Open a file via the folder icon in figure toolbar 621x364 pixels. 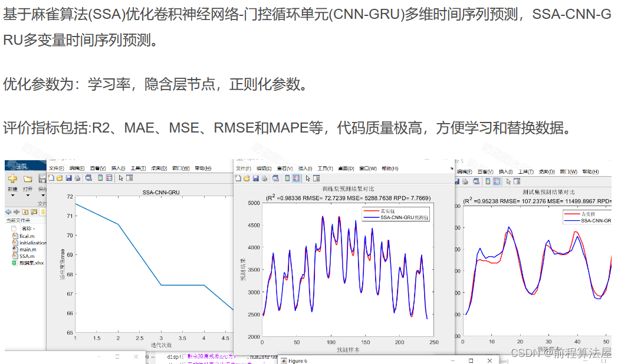(x=60, y=177)
